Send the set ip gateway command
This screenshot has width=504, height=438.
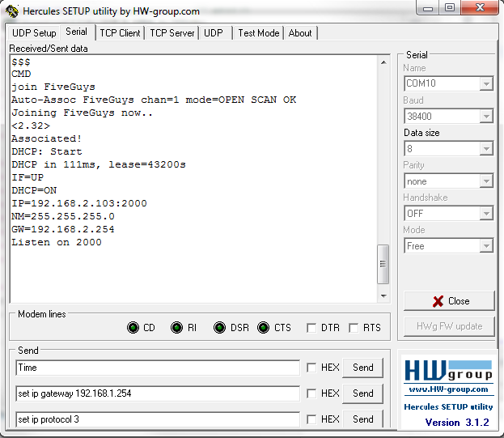[x=363, y=393]
